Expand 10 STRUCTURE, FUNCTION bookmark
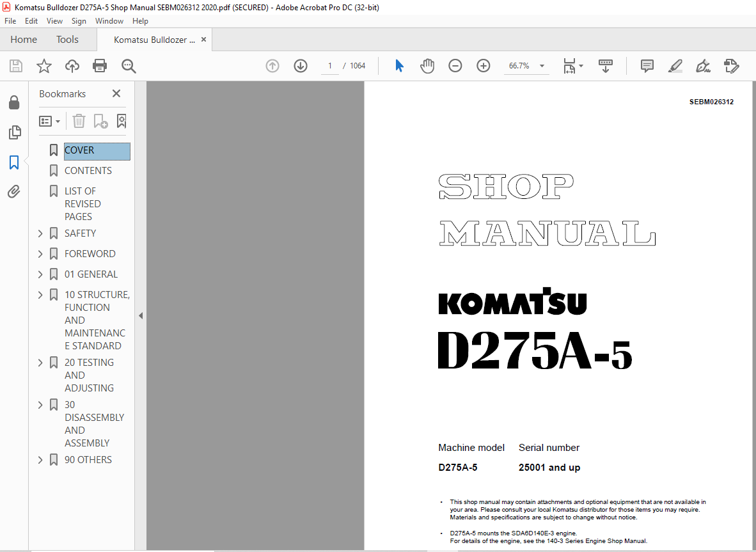Viewport: 756px width, 552px height. click(40, 295)
